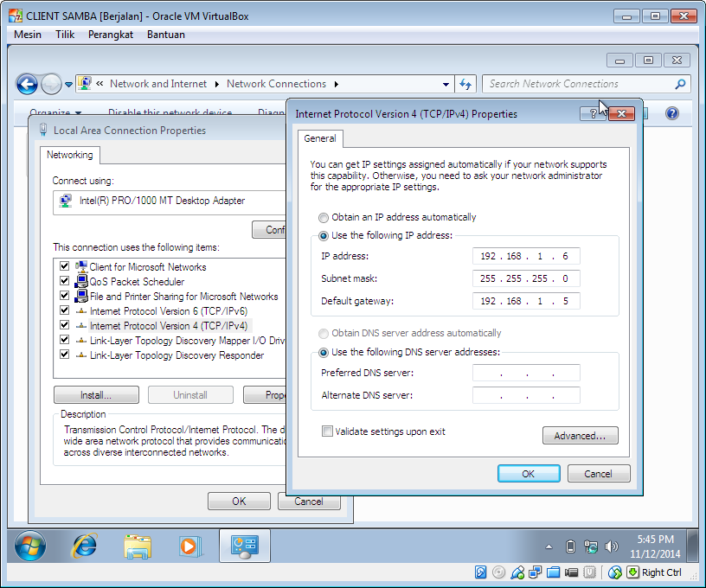
Task: Click the Show desktop strip
Action: (x=693, y=546)
